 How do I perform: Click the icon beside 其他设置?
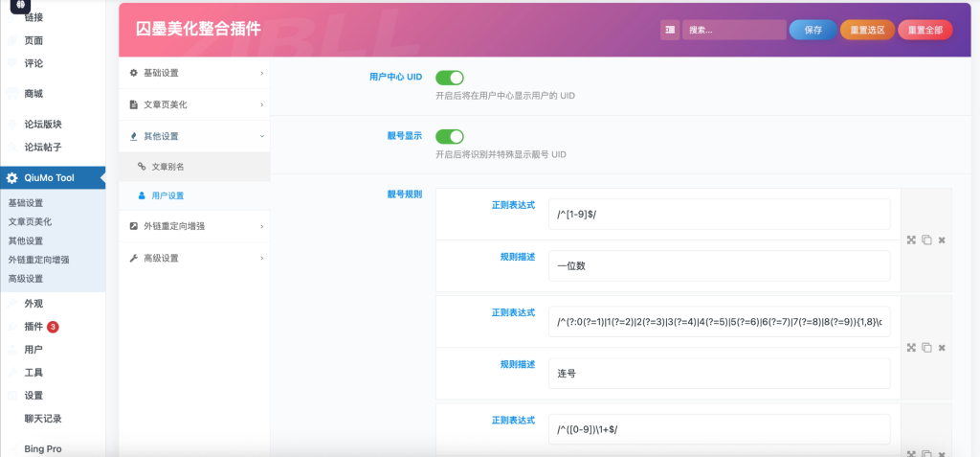pos(133,136)
